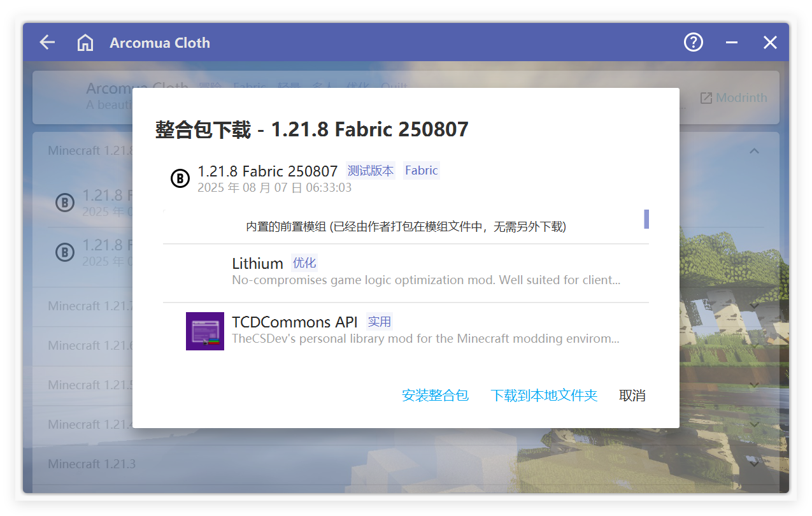Open the help question mark icon
This screenshot has height=516, width=812.
693,42
